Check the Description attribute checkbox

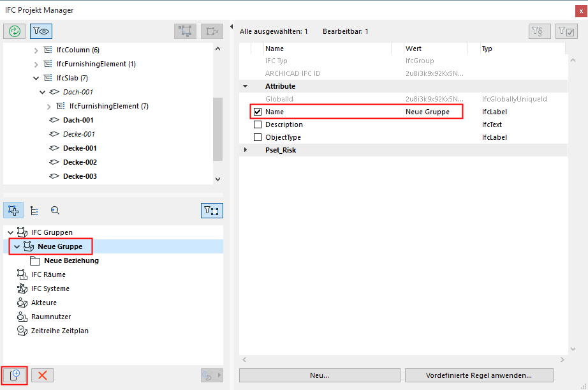[258, 124]
